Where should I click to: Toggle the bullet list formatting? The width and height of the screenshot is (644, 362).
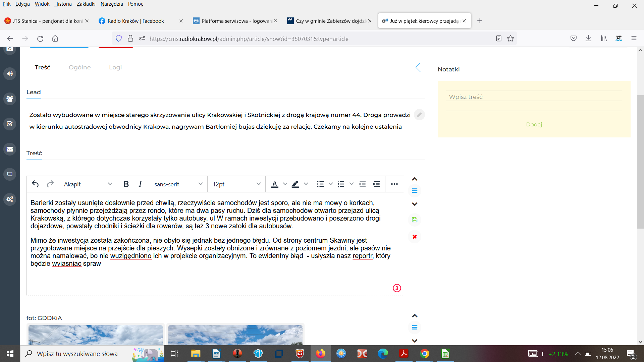(x=320, y=184)
